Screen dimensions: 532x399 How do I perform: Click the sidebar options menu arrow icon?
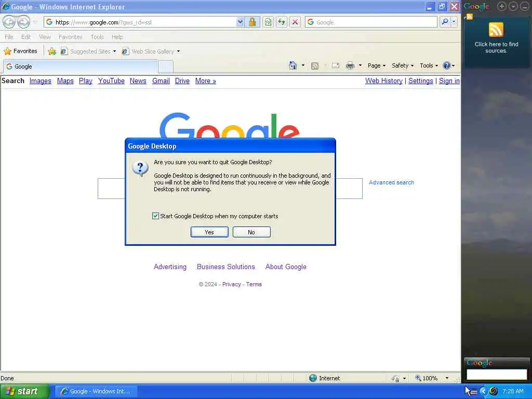[513, 6]
